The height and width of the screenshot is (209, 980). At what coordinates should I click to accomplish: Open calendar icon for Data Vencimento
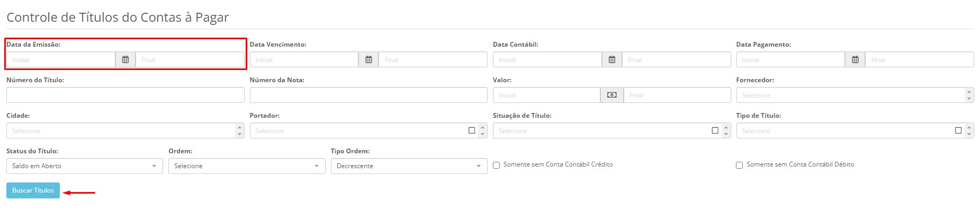[368, 59]
